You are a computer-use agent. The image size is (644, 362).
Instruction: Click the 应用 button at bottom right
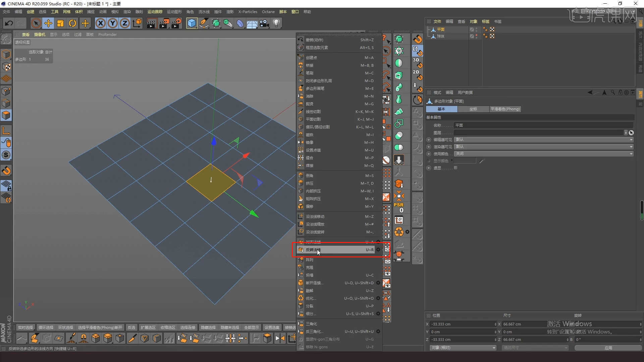(x=608, y=348)
